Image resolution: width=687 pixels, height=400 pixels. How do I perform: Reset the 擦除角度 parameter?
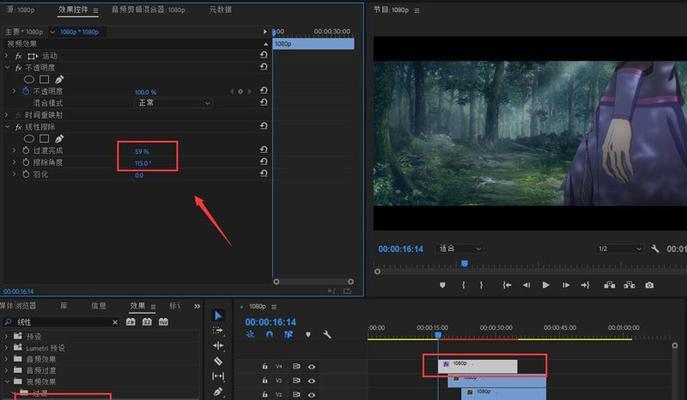pyautogui.click(x=263, y=161)
